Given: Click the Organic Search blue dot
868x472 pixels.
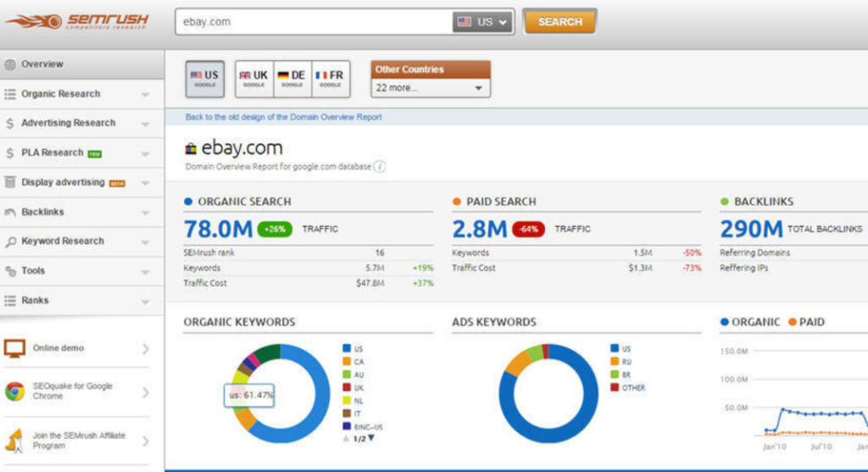Looking at the screenshot, I should tap(188, 202).
